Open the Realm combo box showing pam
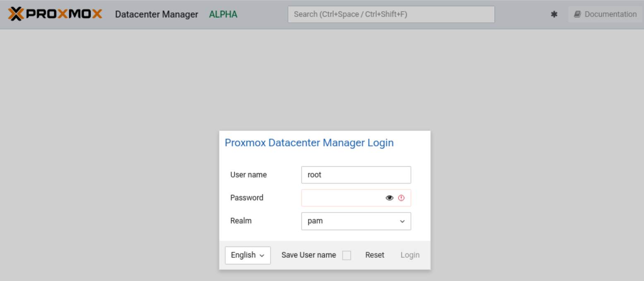 coord(356,221)
